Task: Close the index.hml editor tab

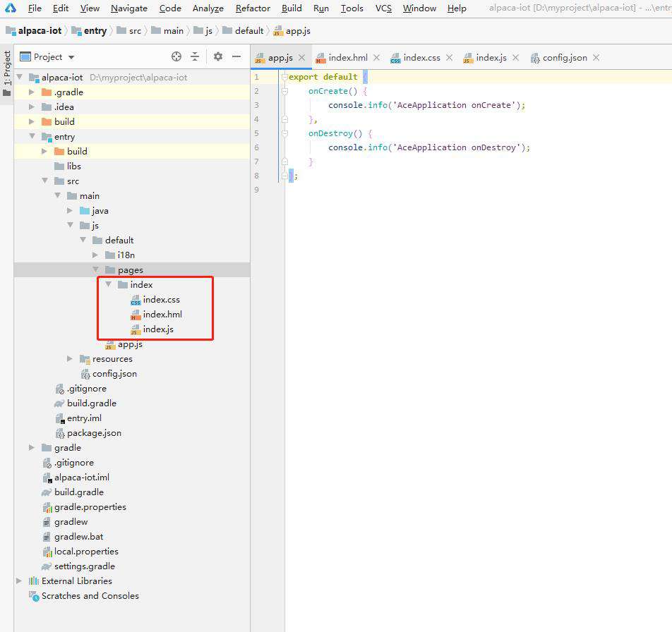Action: (x=376, y=57)
